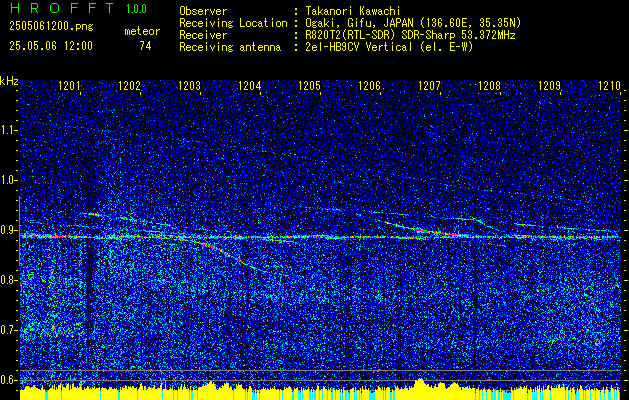Viewport: 629px width, 400px height.
Task: Click the meteor count 74
Action: pyautogui.click(x=145, y=46)
